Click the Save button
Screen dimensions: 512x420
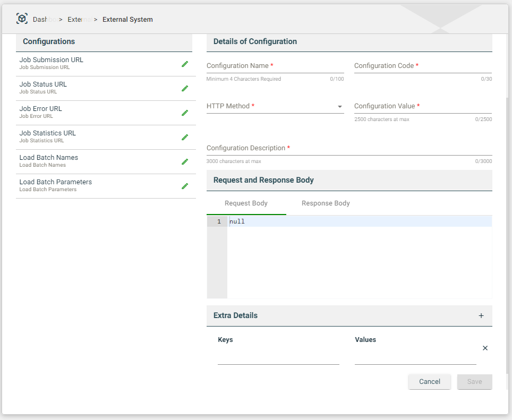474,382
